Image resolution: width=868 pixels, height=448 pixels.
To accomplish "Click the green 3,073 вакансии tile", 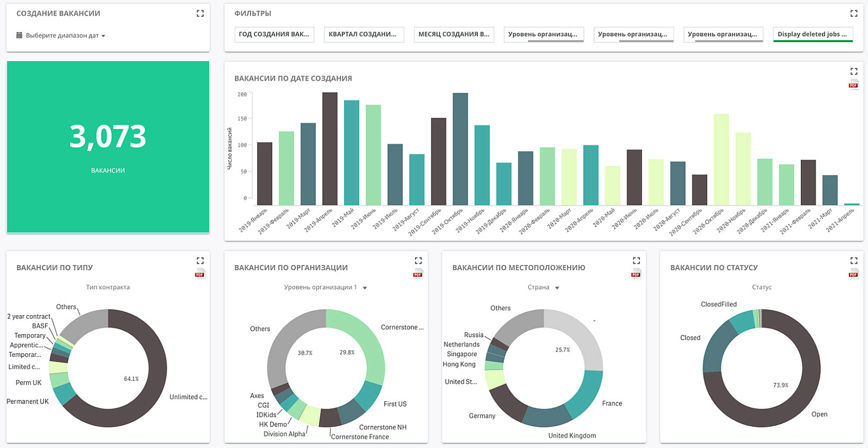I will pos(108,147).
